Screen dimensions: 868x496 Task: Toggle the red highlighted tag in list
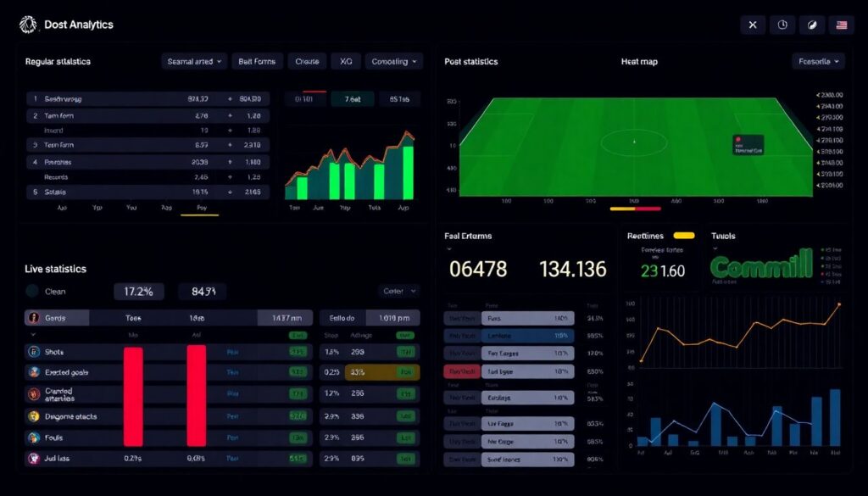coord(462,371)
